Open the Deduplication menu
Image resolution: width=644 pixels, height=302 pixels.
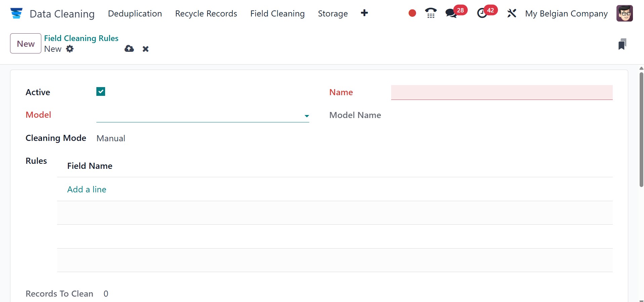(x=135, y=13)
